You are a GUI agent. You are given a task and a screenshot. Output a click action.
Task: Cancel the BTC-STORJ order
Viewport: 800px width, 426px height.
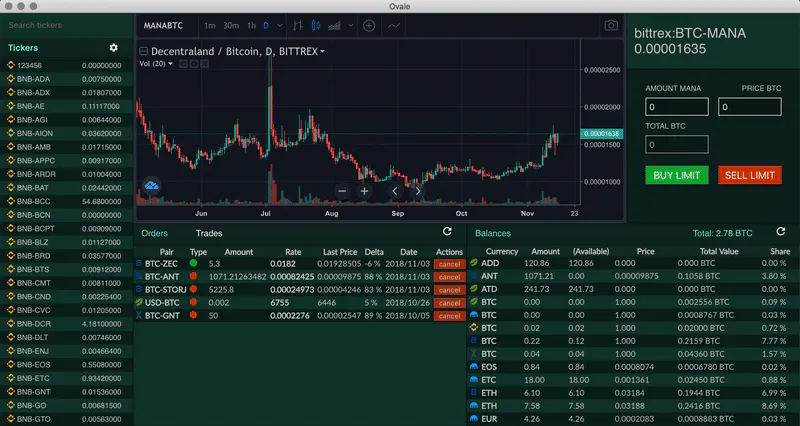(x=449, y=290)
